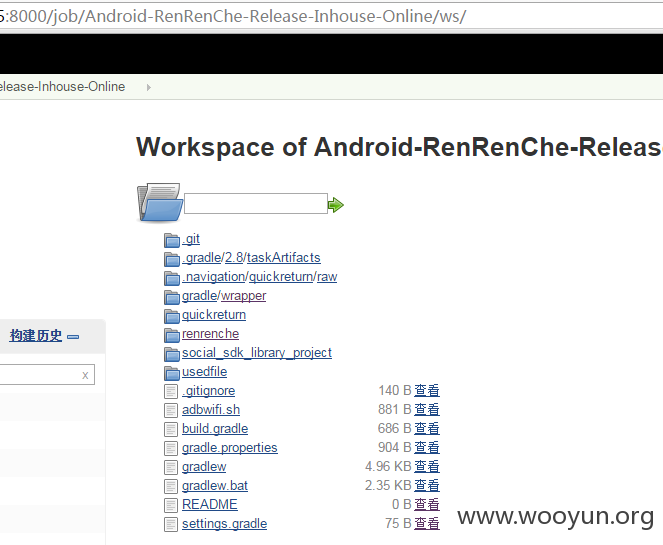Screen dimensions: 663x545
Task: Click the 4.96 KB size text
Action: [x=388, y=466]
